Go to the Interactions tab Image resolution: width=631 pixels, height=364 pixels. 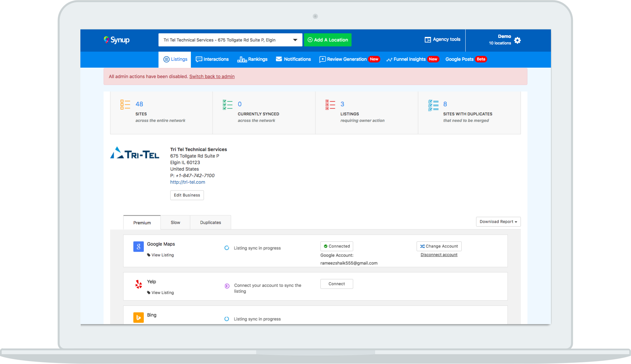[212, 59]
